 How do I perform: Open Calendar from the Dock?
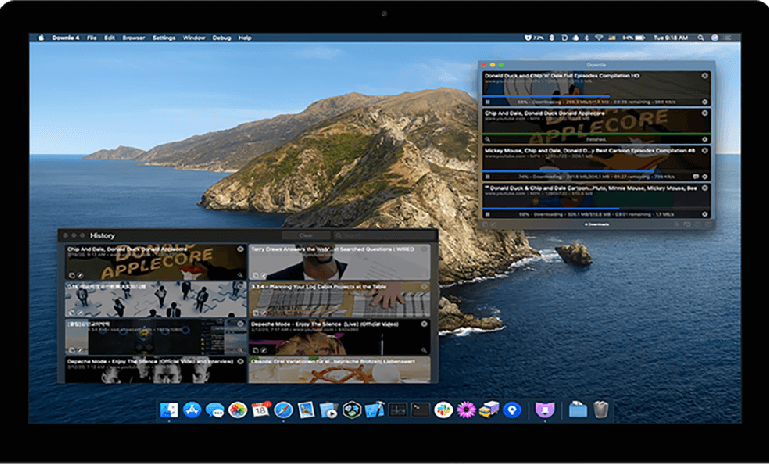260,410
